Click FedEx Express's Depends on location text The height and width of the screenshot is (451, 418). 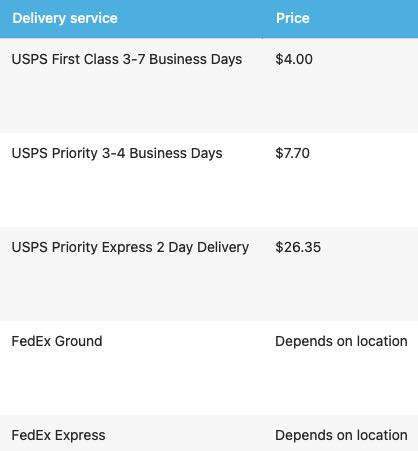[341, 435]
